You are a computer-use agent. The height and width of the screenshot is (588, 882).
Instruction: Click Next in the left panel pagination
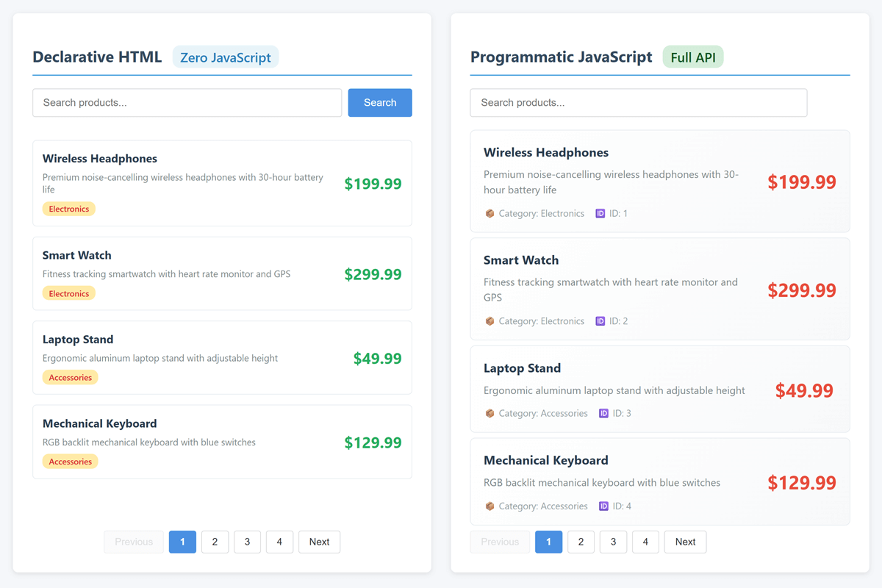(319, 542)
